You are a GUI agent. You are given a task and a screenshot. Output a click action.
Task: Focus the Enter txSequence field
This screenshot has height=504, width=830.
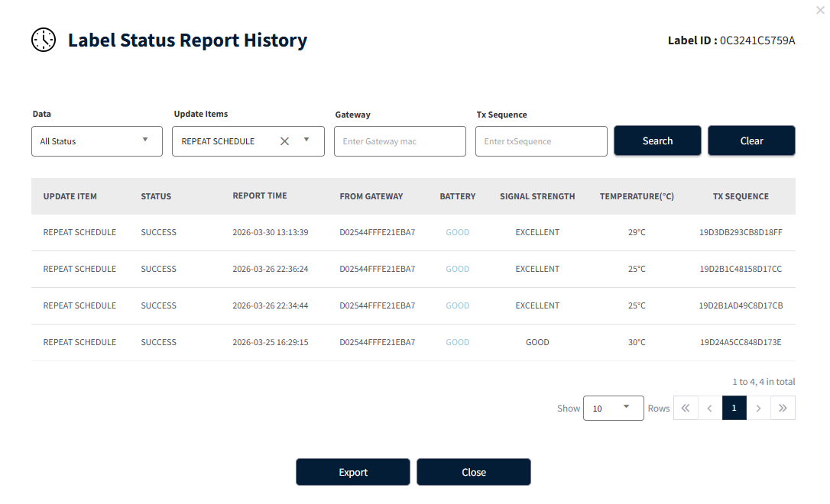(x=542, y=141)
